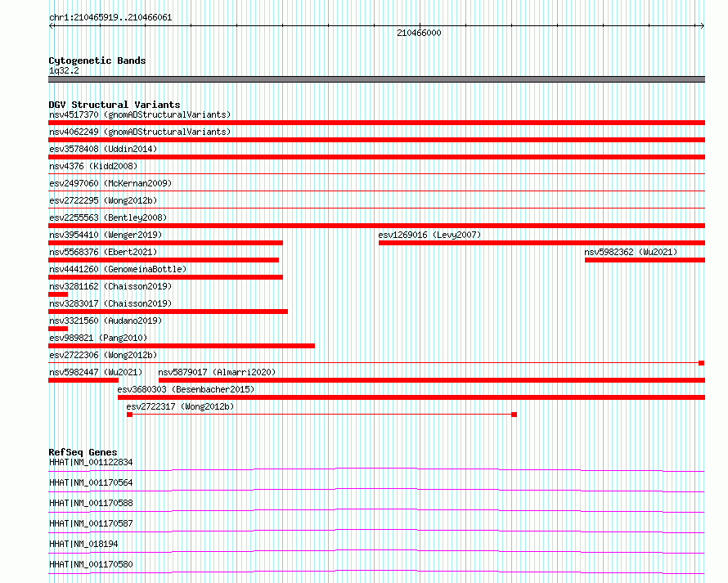Open nsv5568376 (Ebert2021) variant details
Viewport: 728px width, 583px height.
(x=103, y=252)
